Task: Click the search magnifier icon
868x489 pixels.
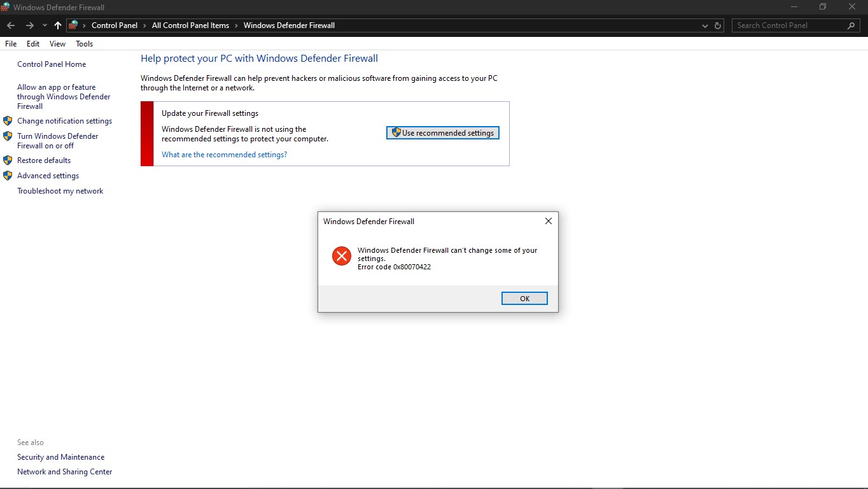Action: pos(851,25)
